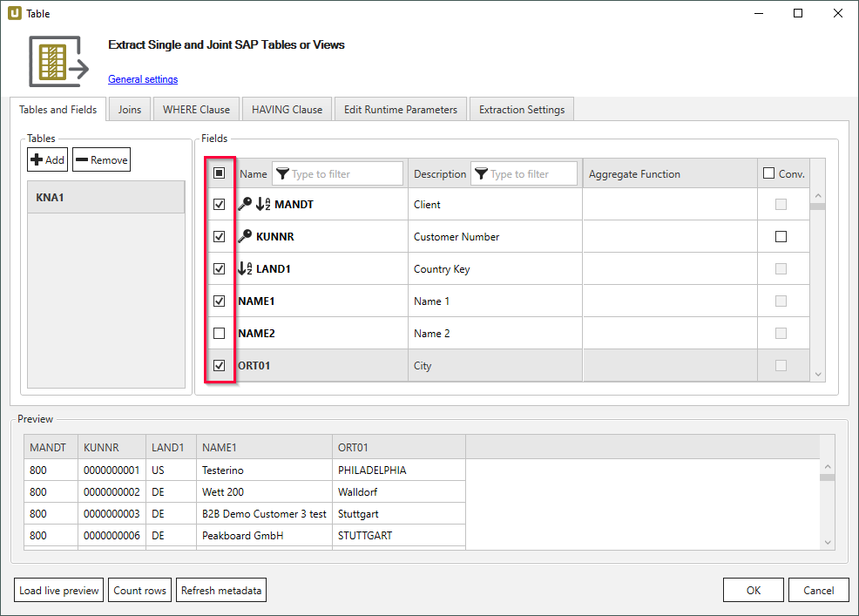Click the KUNNR preview column header
The image size is (859, 616).
point(112,447)
